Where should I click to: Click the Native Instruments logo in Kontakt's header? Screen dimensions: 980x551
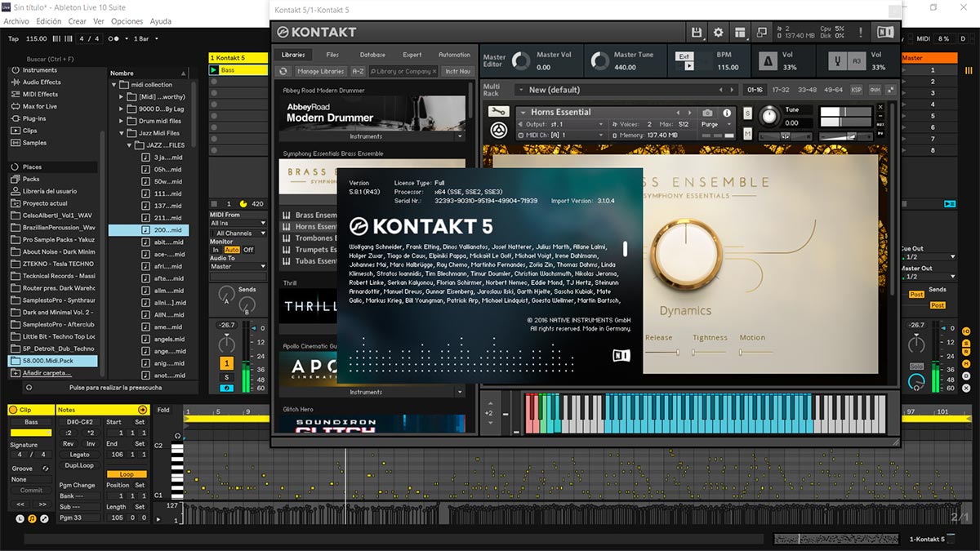tap(885, 32)
